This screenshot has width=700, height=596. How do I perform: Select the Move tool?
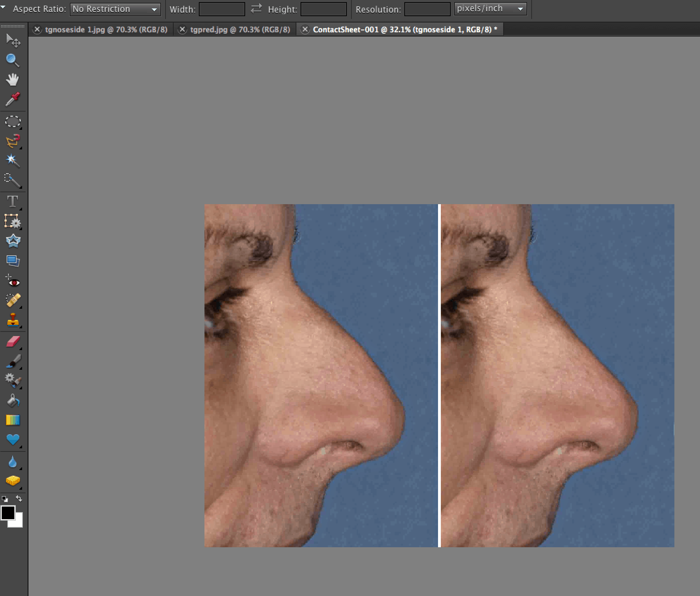coord(13,41)
